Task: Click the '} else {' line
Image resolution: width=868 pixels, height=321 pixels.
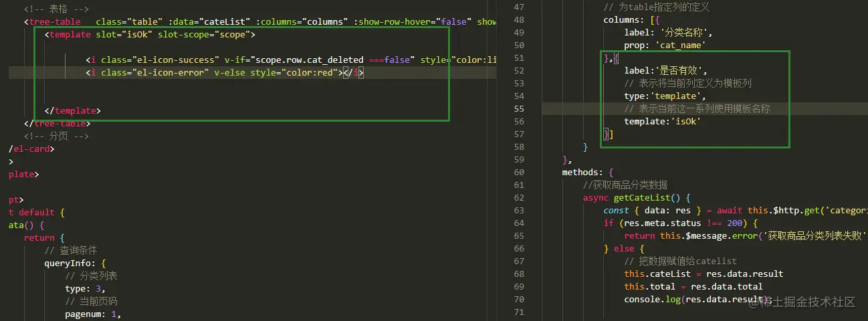Action: [x=625, y=248]
